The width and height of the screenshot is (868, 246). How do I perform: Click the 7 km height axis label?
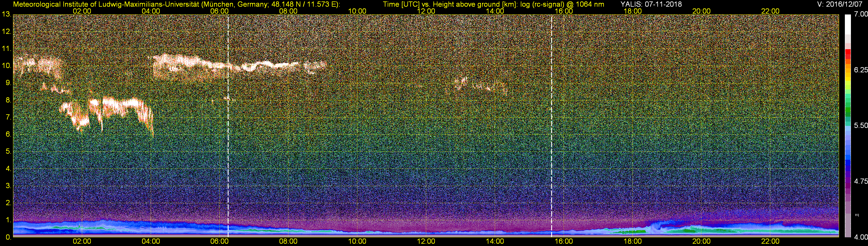[x=8, y=117]
